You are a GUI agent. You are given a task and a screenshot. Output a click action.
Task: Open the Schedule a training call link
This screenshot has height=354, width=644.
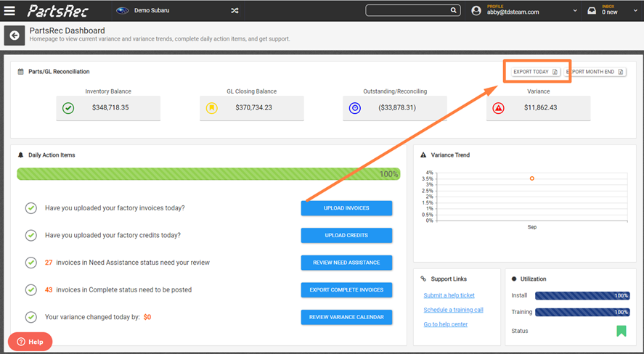coord(454,310)
